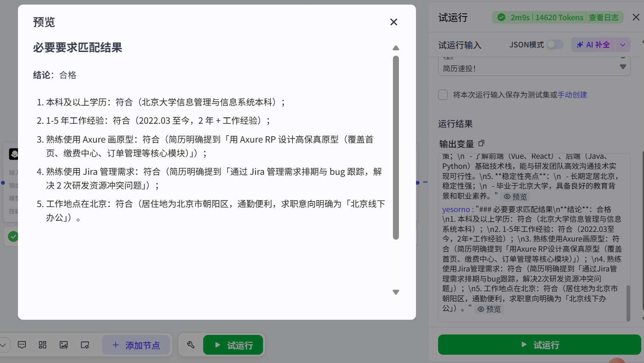Image resolution: width=644 pixels, height=363 pixels.
Task: Open the zoom level dropdown at bottom left
Action: (4, 345)
